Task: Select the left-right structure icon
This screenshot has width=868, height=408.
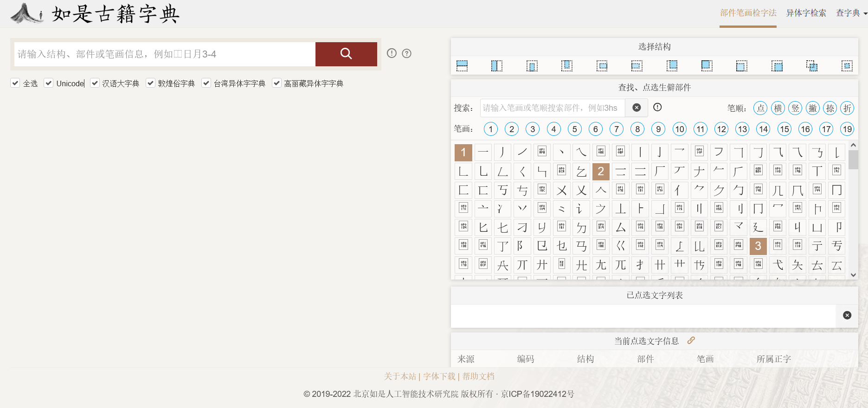Action: click(496, 66)
